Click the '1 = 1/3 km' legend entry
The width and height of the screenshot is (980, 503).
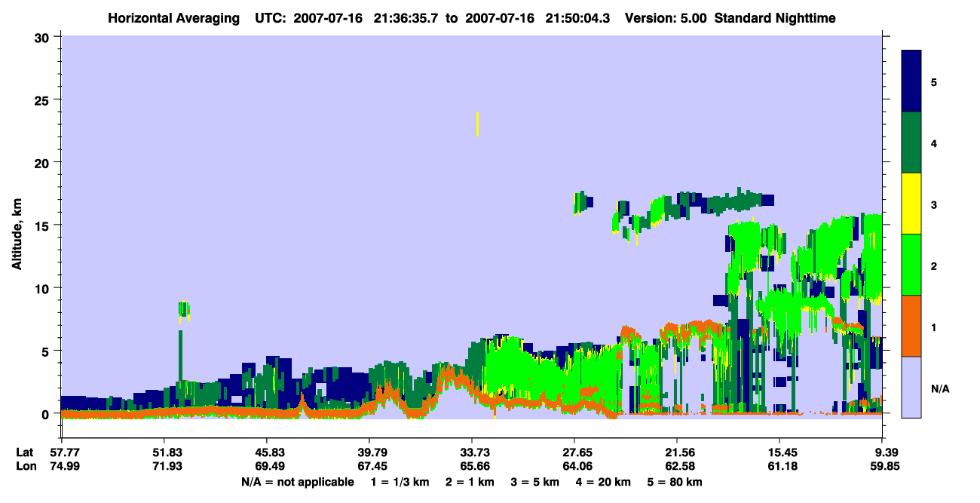(x=399, y=482)
